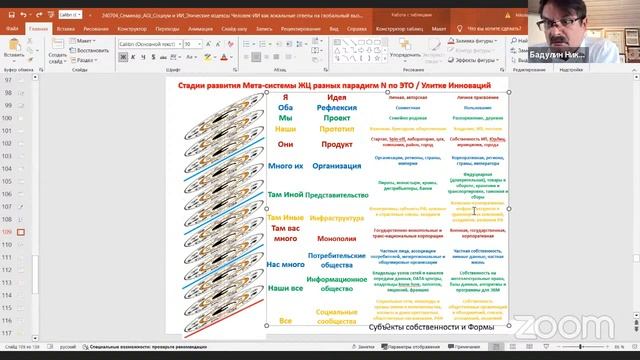Click the русский language indicator

pos(68,347)
